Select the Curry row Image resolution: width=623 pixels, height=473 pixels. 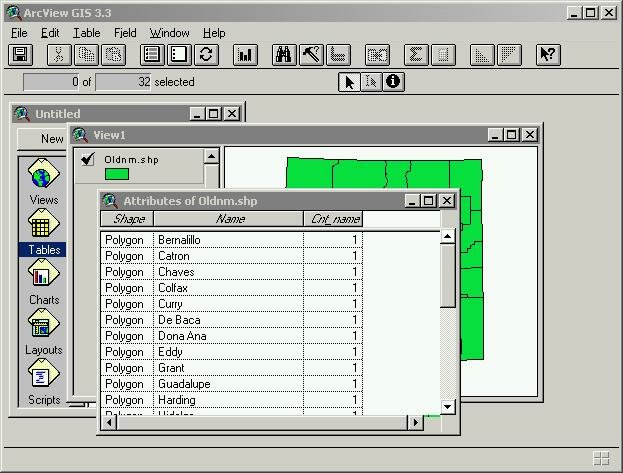232,304
